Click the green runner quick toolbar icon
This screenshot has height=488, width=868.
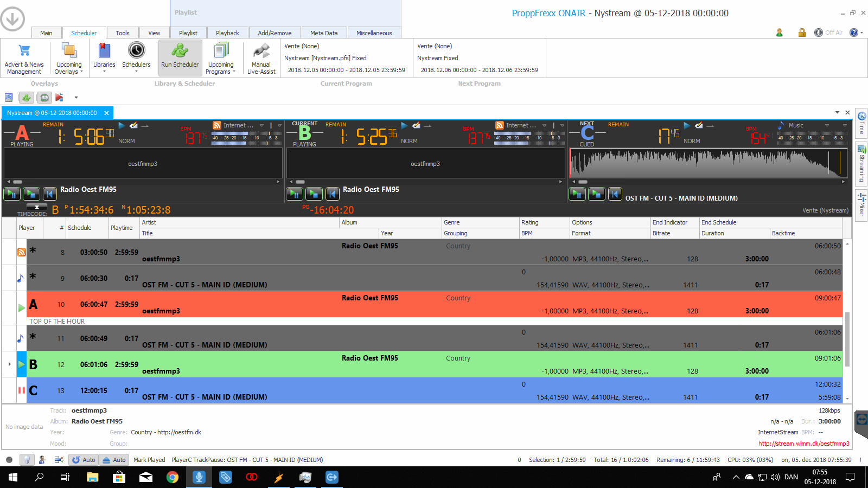(27, 98)
